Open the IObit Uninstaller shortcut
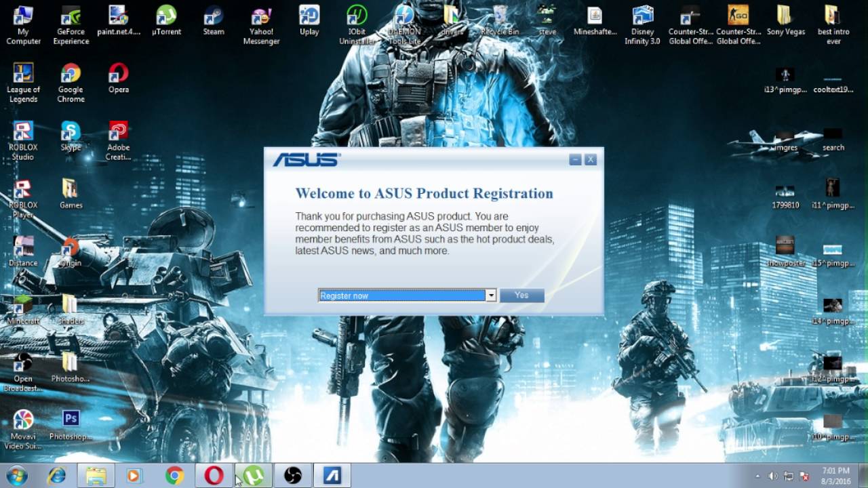The height and width of the screenshot is (488, 868). 357,25
